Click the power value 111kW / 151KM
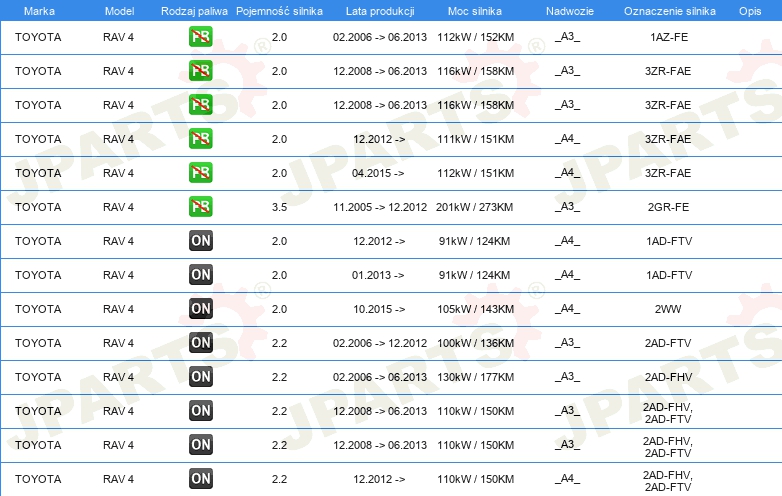Viewport: 782px width, 496px height. tap(475, 140)
